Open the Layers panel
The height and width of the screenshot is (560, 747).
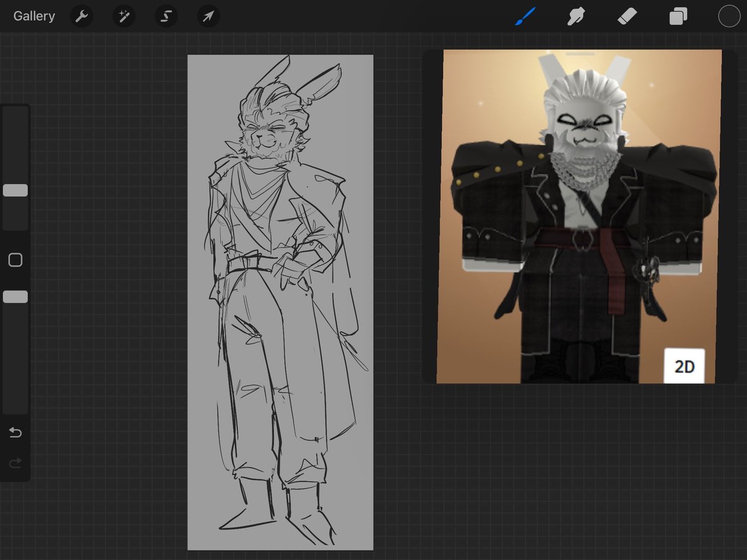point(678,17)
